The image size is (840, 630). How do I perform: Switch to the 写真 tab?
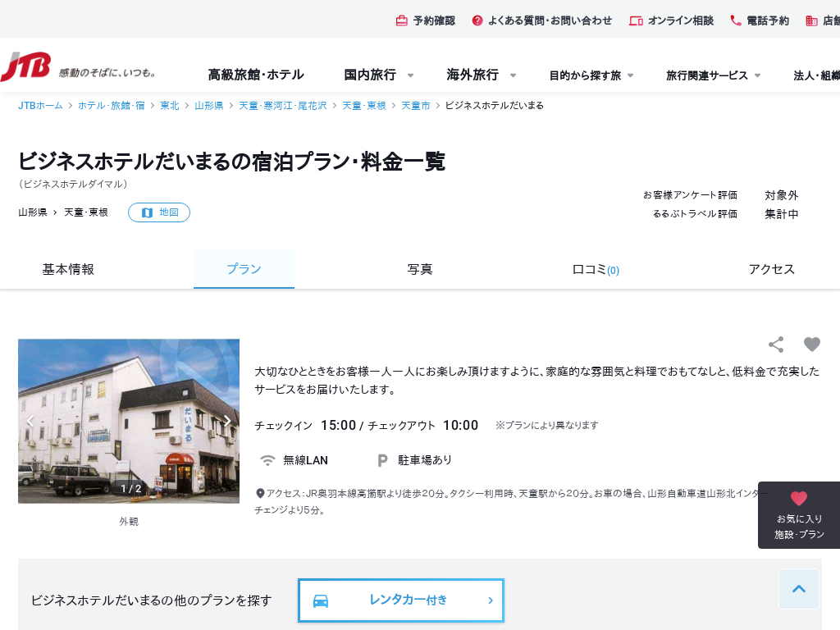click(x=420, y=269)
